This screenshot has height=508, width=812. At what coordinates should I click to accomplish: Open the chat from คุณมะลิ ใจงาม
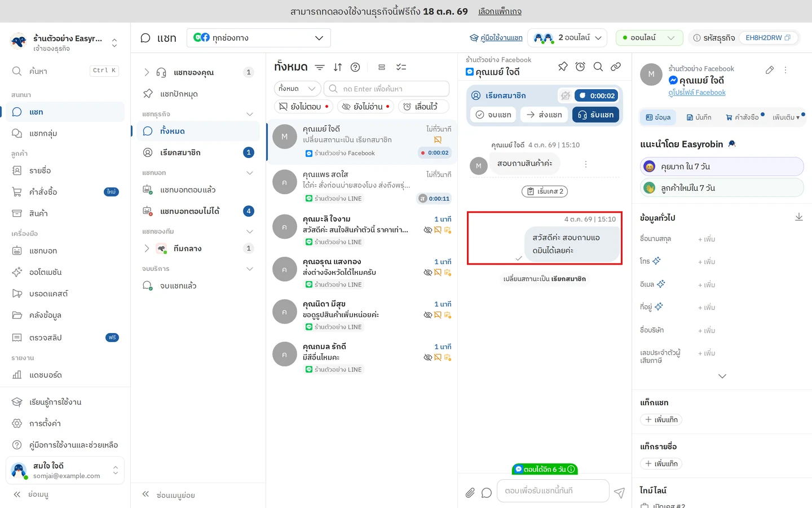pos(361,230)
